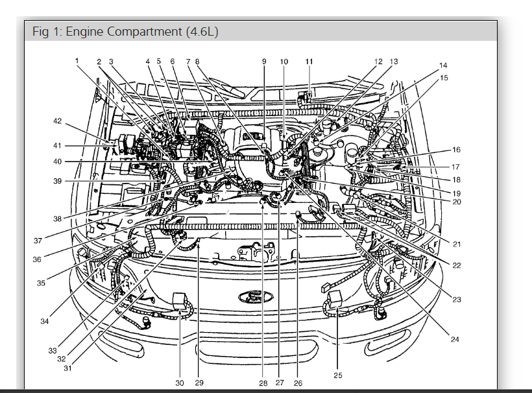The width and height of the screenshot is (532, 393).
Task: Click callout number 12 label
Action: click(378, 62)
